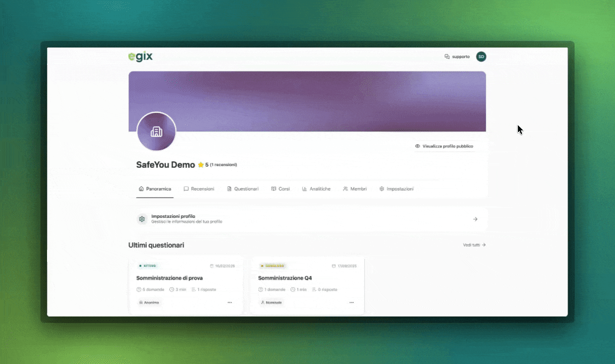
Task: Open the SD user avatar menu
Action: pyautogui.click(x=481, y=57)
